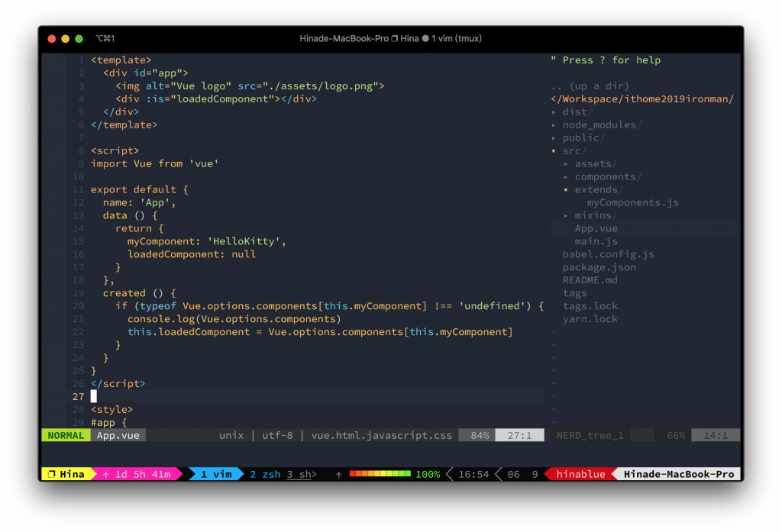This screenshot has width=782, height=532.
Task: Click the 66% NERDTree position indicator
Action: tap(676, 435)
